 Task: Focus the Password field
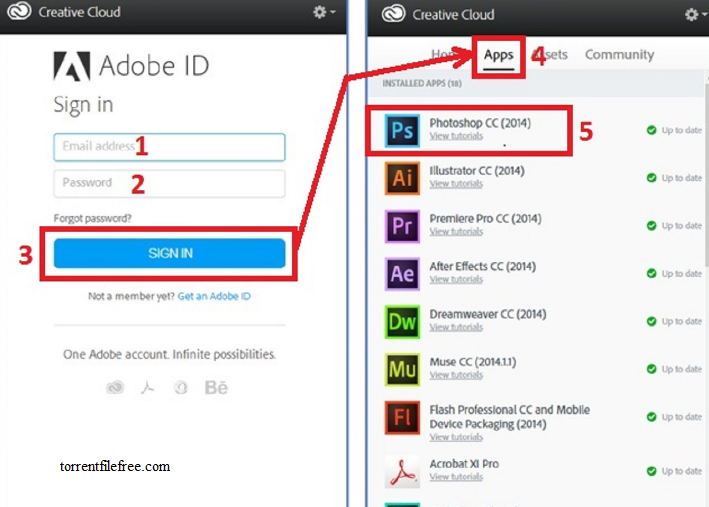tap(169, 184)
